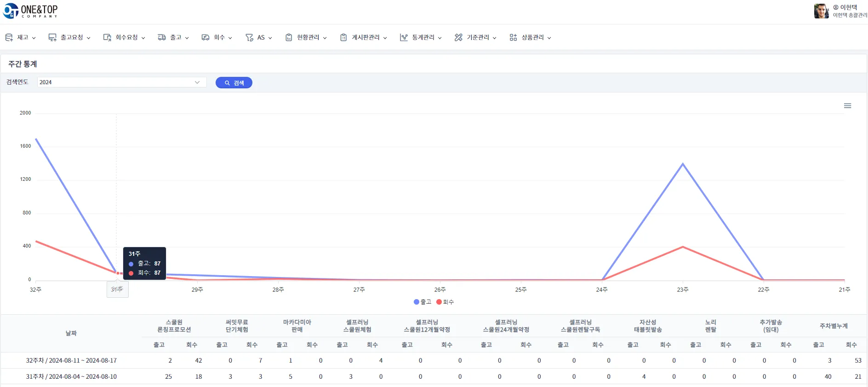
Task: Open the 통계관리 menu
Action: tap(421, 37)
